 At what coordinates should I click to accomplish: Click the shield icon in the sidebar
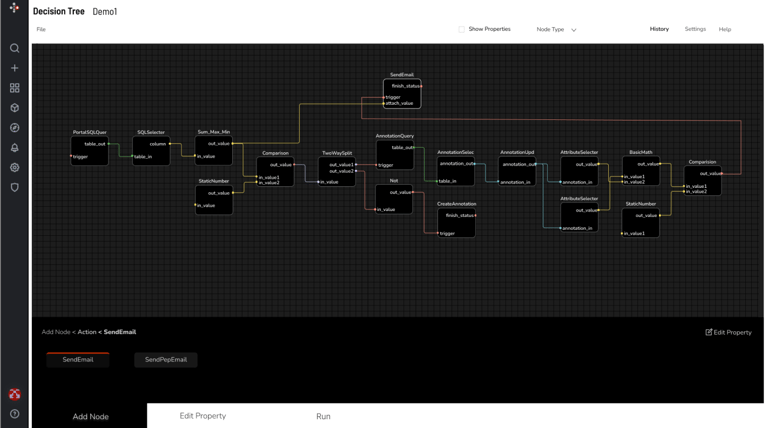click(x=15, y=187)
